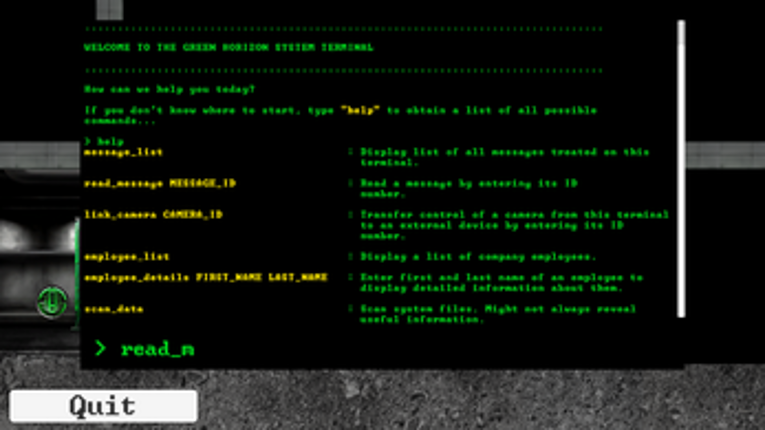Click the link_camera description text
Viewport: 765px width, 430px height.
coord(514,225)
